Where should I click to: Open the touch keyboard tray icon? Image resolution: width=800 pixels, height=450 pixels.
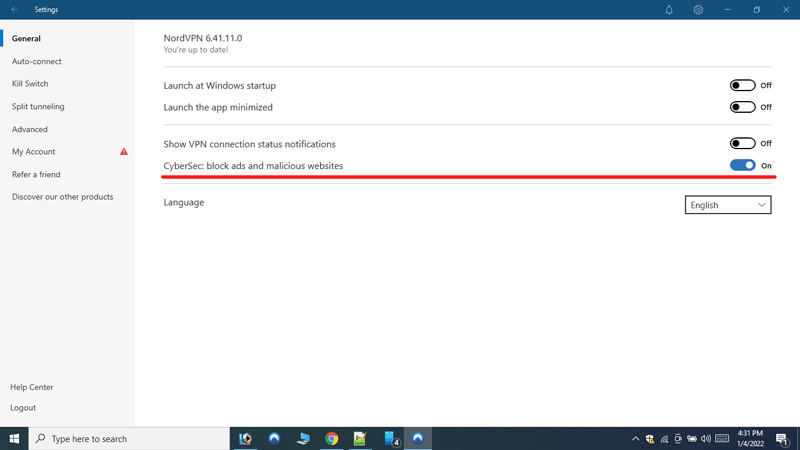click(722, 439)
